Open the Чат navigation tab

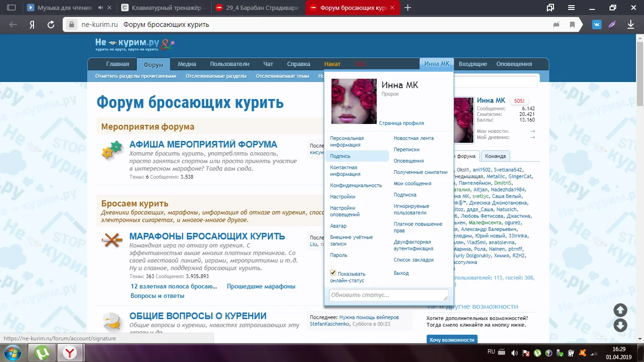[x=268, y=64]
